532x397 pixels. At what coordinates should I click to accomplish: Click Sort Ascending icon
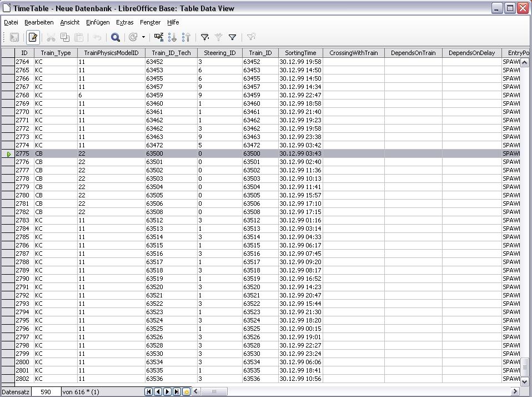172,37
